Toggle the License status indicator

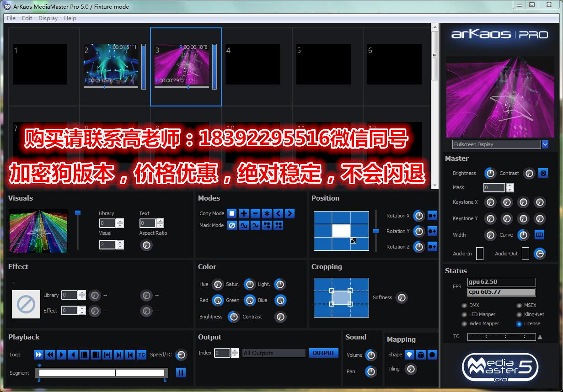coord(519,323)
